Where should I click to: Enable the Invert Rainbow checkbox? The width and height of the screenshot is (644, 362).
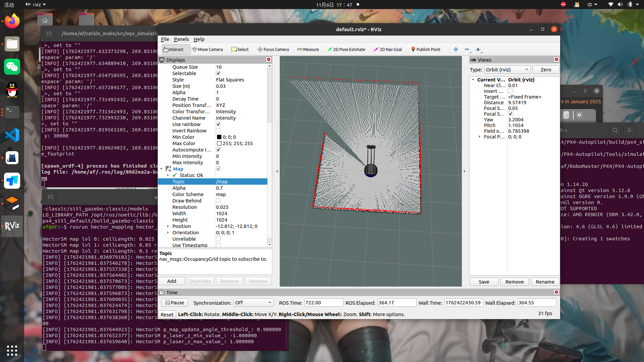(218, 131)
